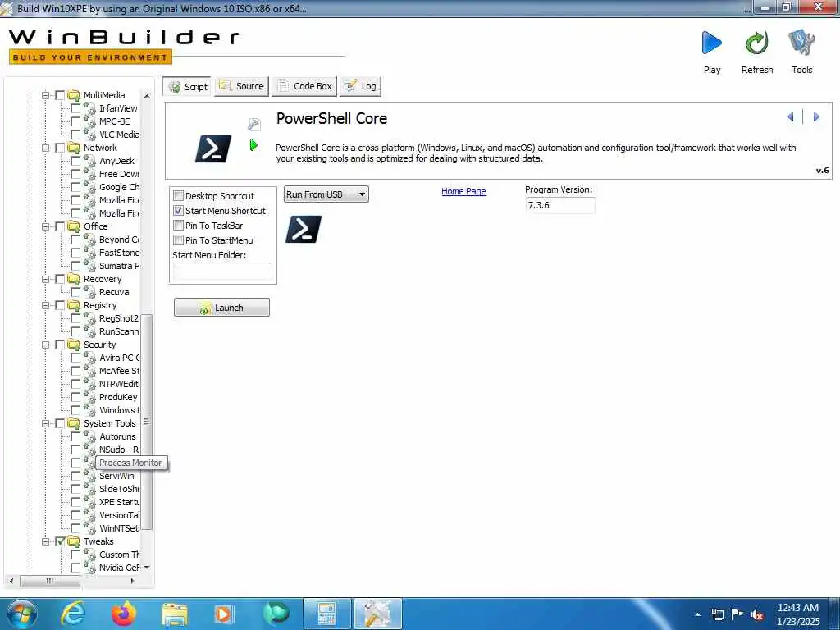Click the muted volume tray icon
Screen dimensions: 840x630
757,615
